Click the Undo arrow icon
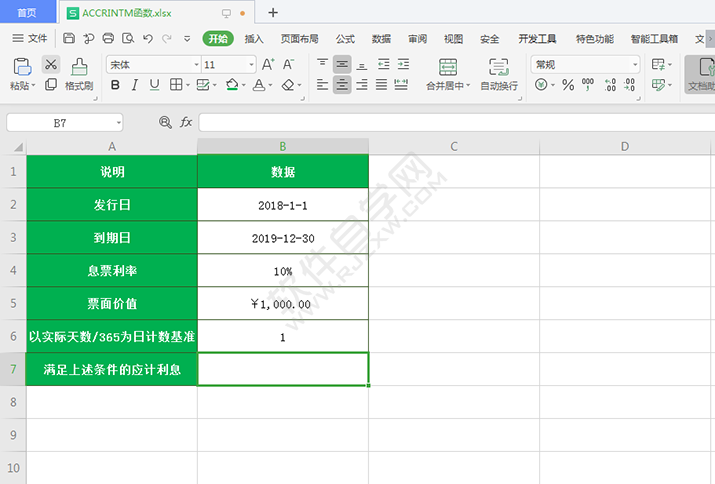Viewport: 715px width, 484px height. coord(148,39)
